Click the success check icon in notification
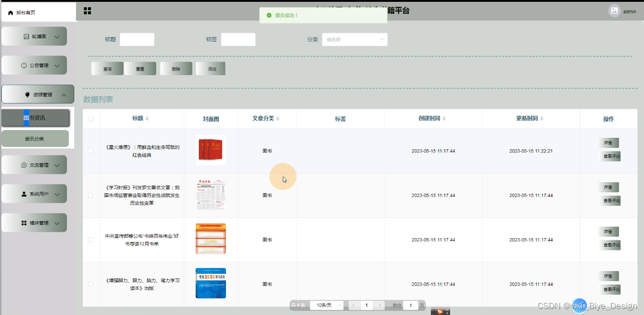 click(269, 15)
